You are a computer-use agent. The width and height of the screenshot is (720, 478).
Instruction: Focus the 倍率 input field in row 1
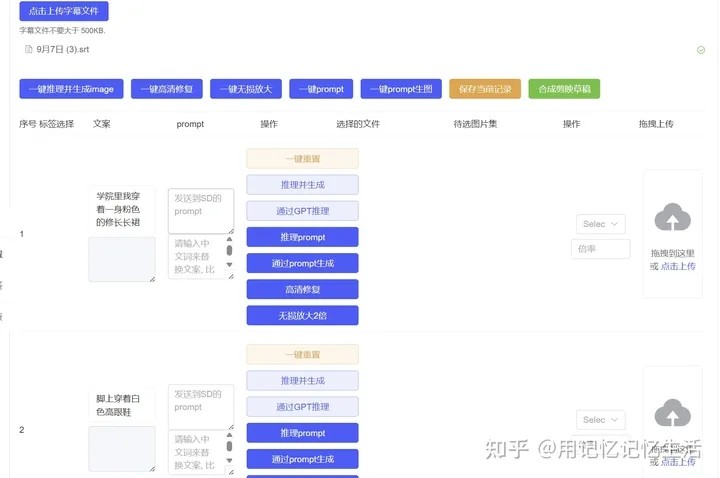(x=600, y=249)
